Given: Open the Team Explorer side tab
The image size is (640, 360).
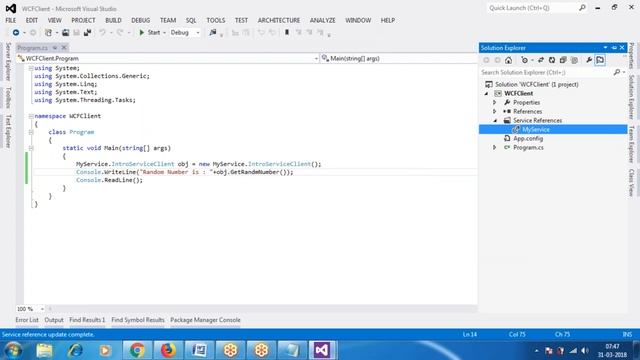Looking at the screenshot, I should coord(631,144).
